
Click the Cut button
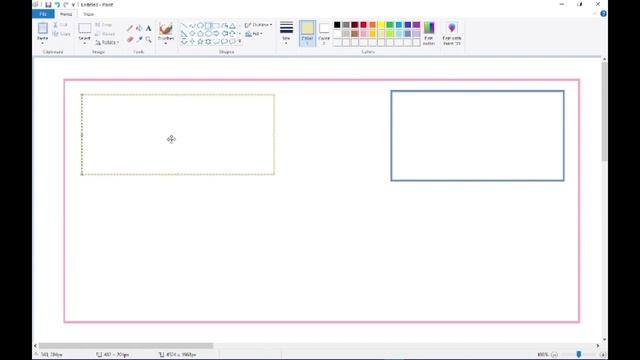pos(61,25)
